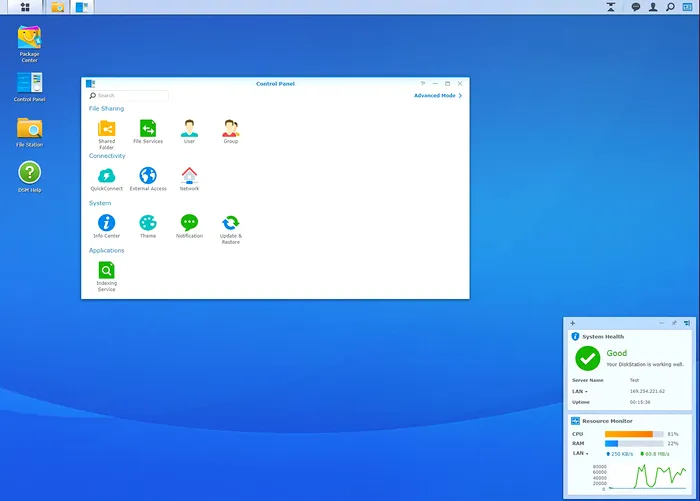Image resolution: width=700 pixels, height=501 pixels.
Task: Open Indexing Service settings
Action: point(106,276)
